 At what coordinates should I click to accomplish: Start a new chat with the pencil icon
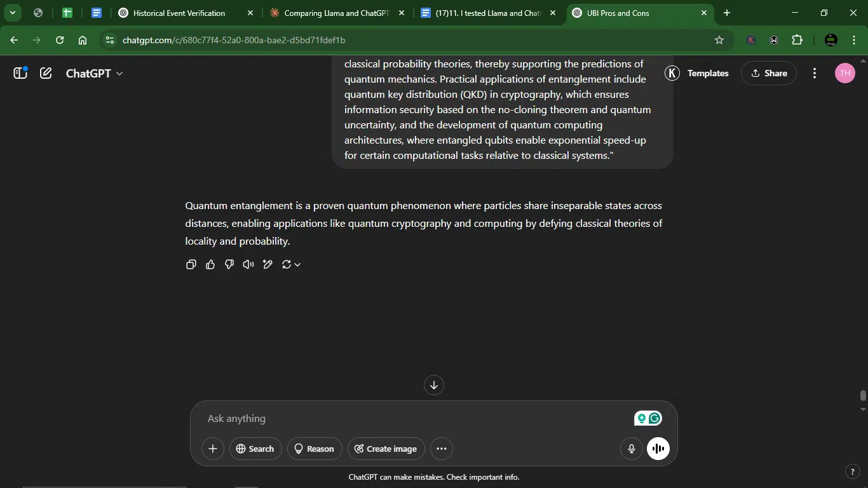click(x=46, y=73)
